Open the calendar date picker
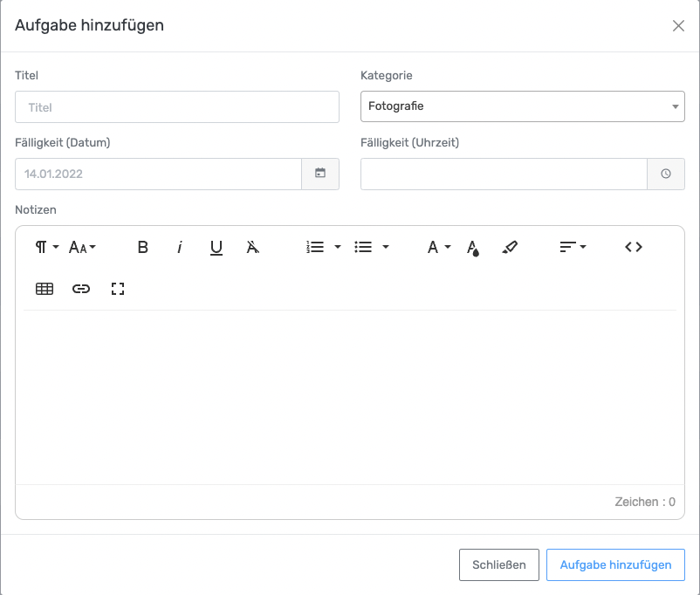 [320, 174]
